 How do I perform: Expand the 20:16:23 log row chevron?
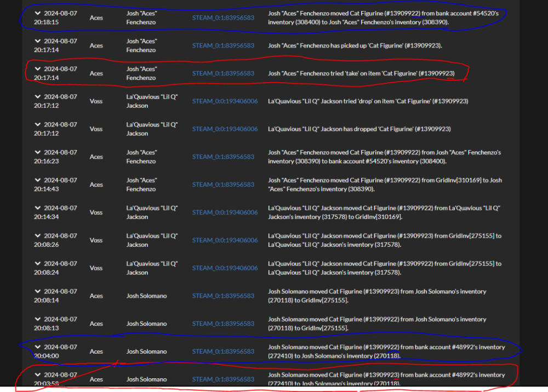[x=37, y=152]
